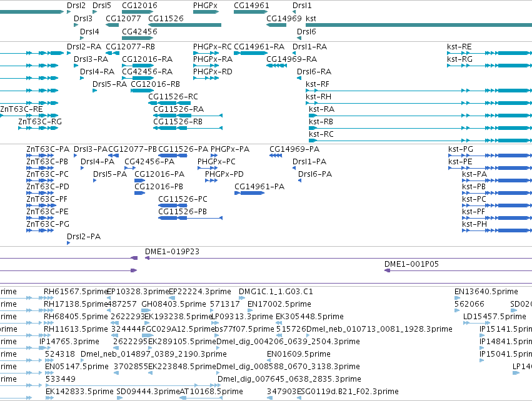Select the CG14969 gene label in top track

click(x=284, y=18)
